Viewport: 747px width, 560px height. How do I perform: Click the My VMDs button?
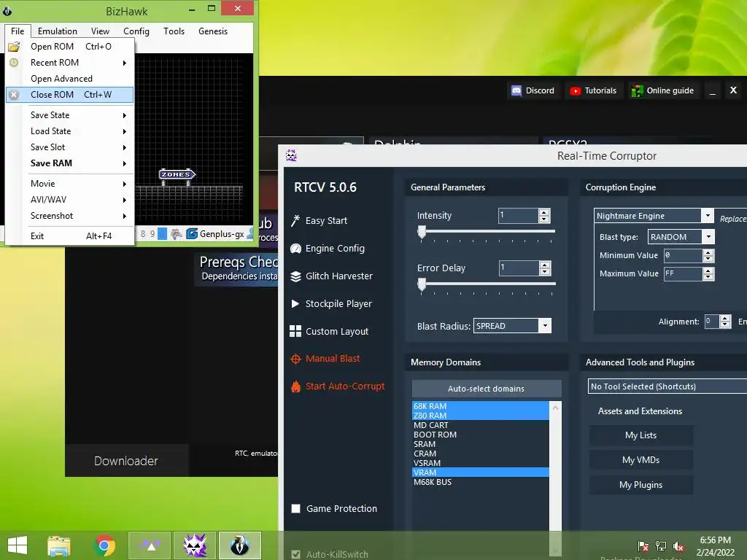640,460
